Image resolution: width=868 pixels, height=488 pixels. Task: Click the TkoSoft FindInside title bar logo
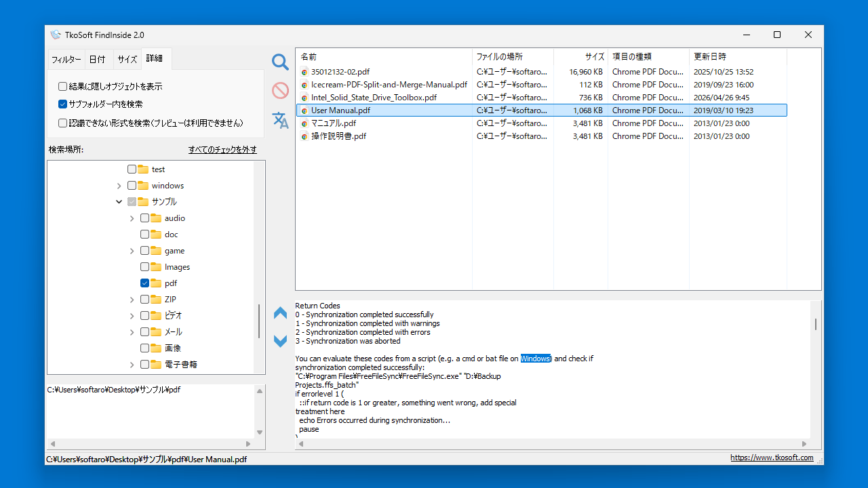(x=56, y=35)
